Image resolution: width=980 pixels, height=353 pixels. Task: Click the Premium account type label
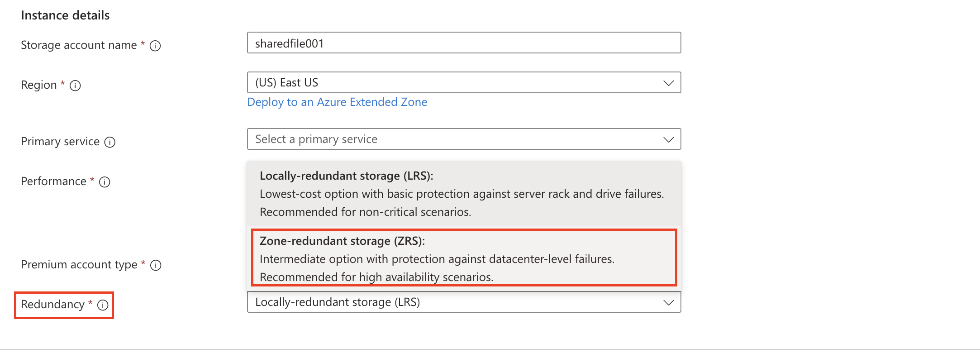point(79,264)
